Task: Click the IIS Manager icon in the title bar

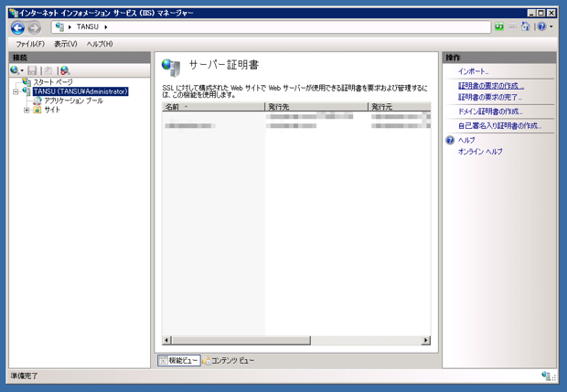Action: [14, 14]
